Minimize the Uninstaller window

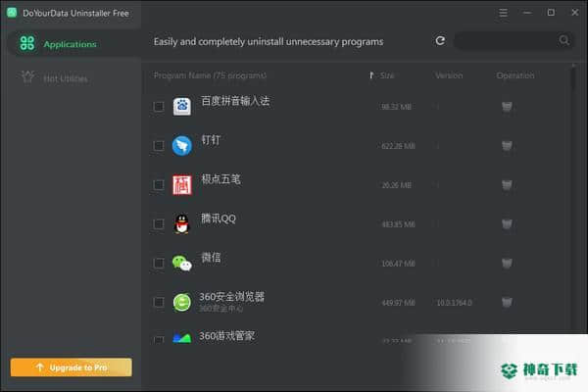click(x=527, y=13)
